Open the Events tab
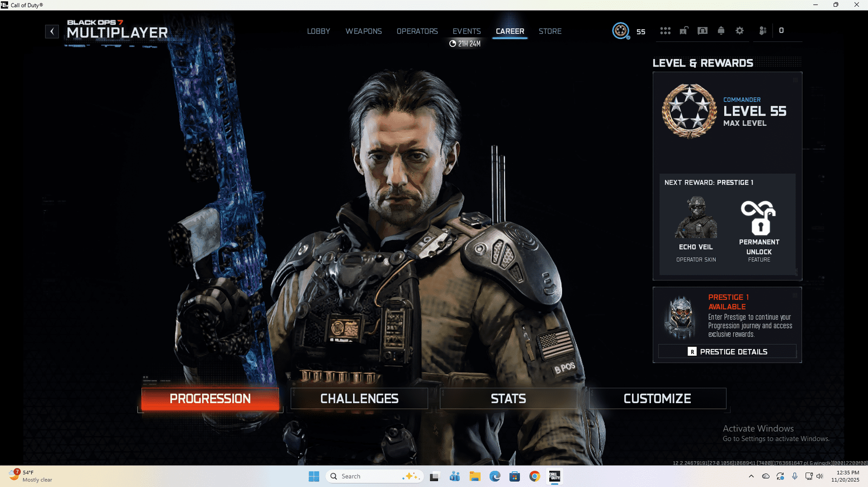 point(467,31)
